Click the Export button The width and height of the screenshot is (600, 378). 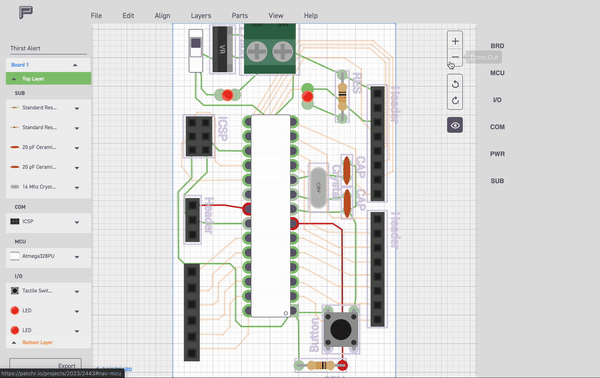46,365
